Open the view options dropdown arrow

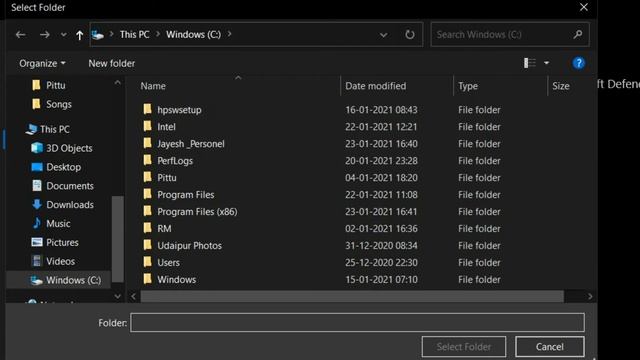(546, 63)
